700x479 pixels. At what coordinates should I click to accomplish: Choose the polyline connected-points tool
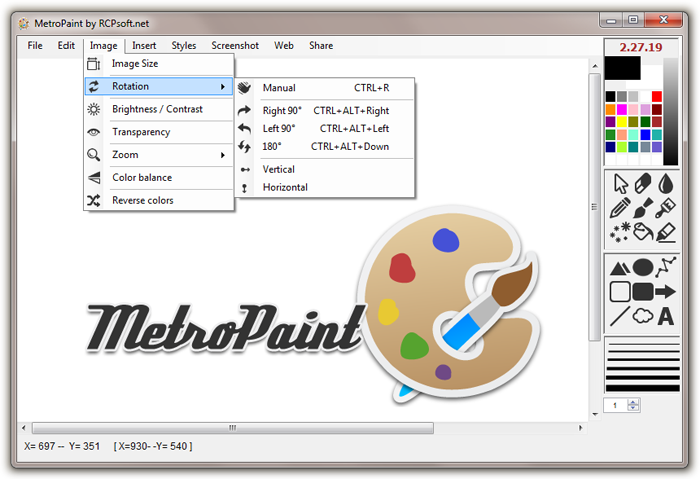(666, 267)
